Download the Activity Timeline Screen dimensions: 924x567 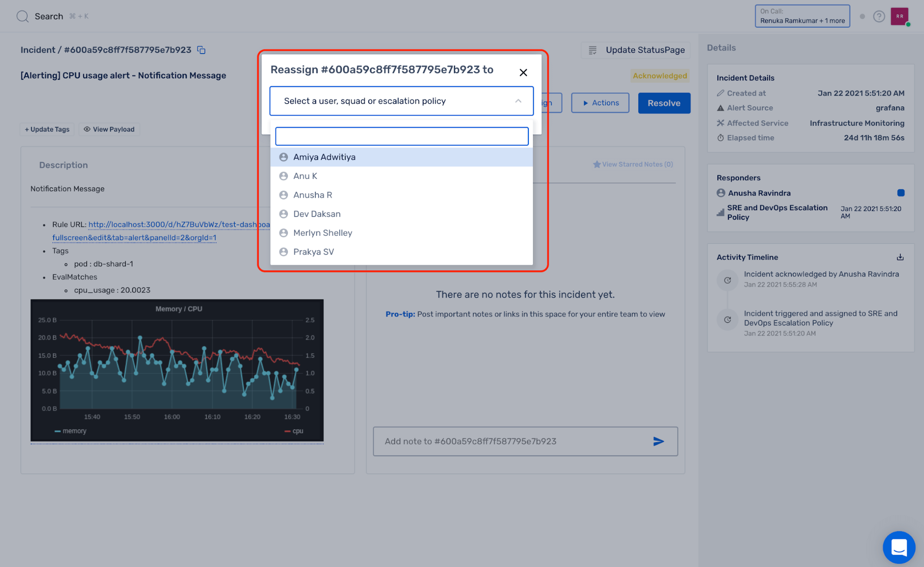900,257
